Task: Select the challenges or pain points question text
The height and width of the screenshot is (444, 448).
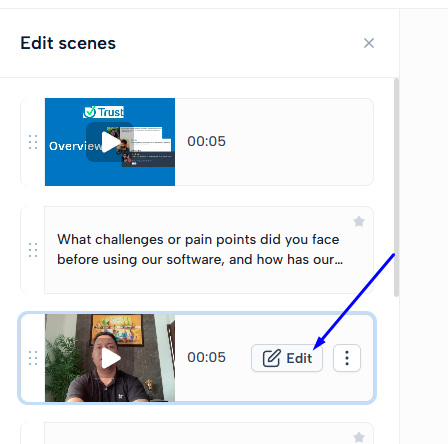Action: [x=200, y=249]
